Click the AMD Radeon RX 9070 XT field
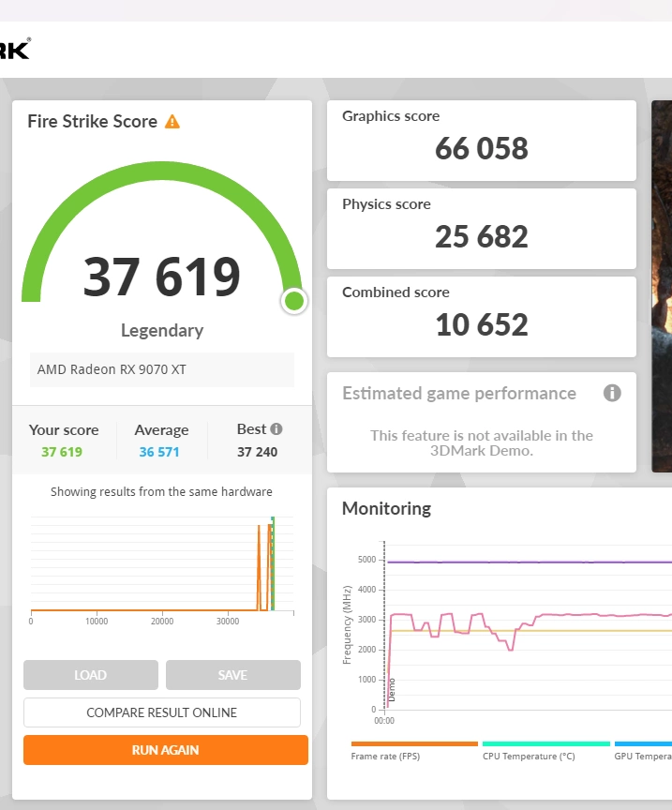The width and height of the screenshot is (672, 810). point(162,369)
